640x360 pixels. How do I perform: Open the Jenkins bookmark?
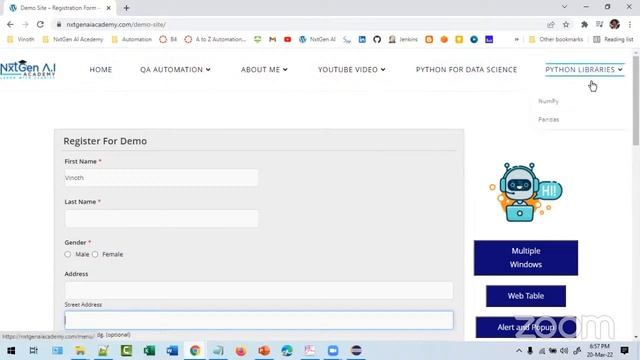(x=403, y=39)
